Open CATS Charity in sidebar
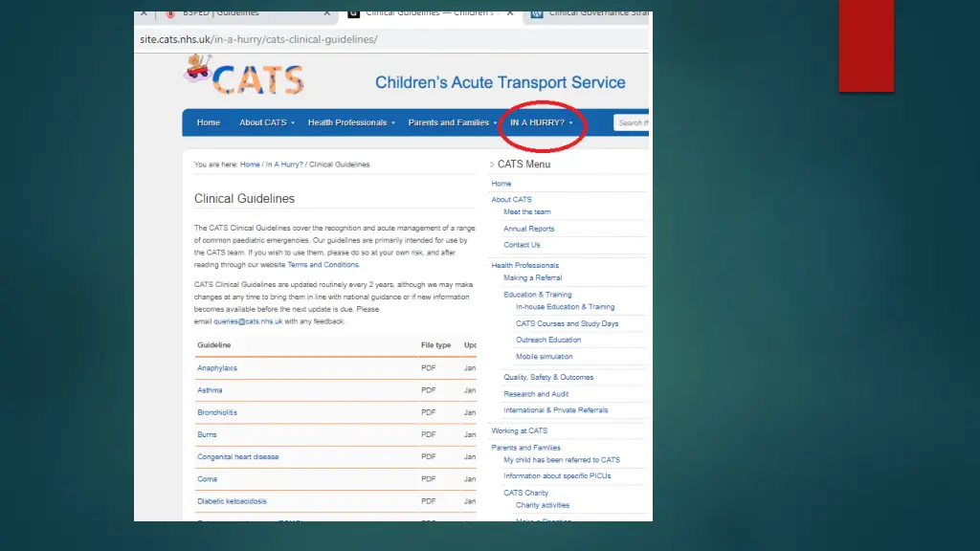 coord(525,493)
